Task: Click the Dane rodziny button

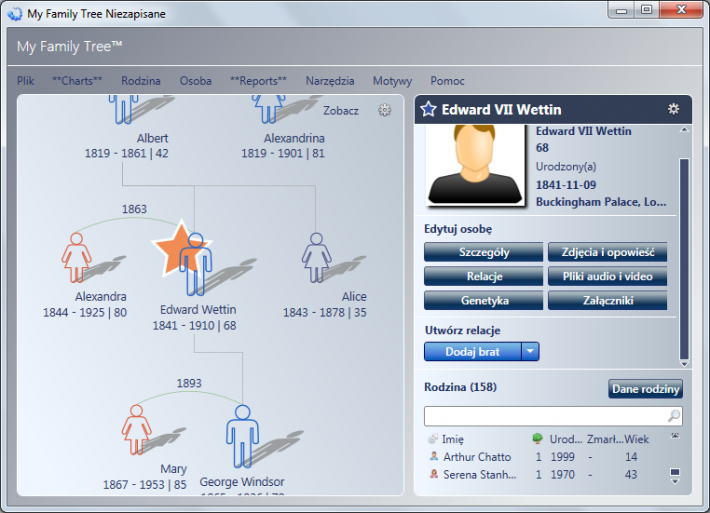Action: coord(645,388)
